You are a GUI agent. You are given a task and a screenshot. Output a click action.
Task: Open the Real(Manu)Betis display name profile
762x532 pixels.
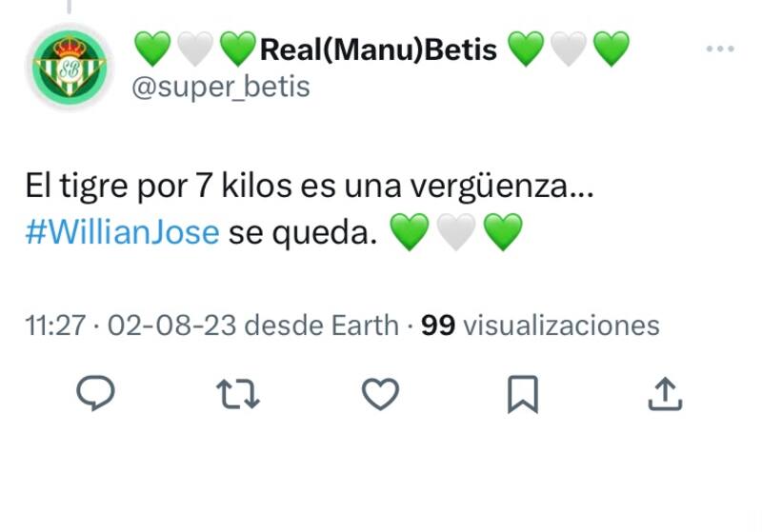pyautogui.click(x=378, y=48)
